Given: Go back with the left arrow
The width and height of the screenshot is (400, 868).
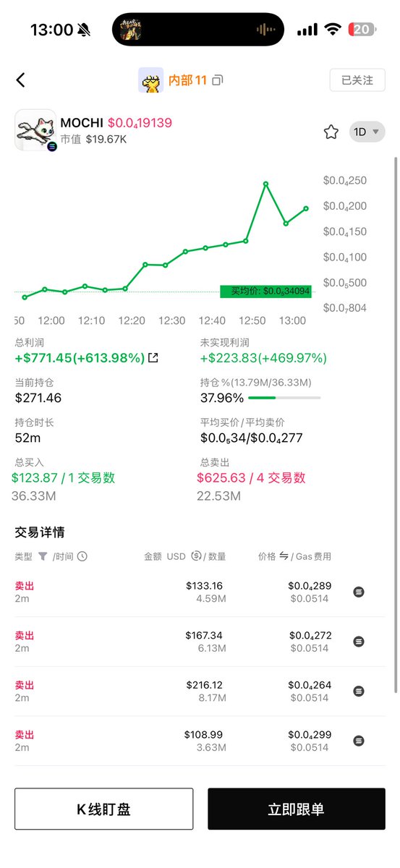Looking at the screenshot, I should pyautogui.click(x=20, y=80).
